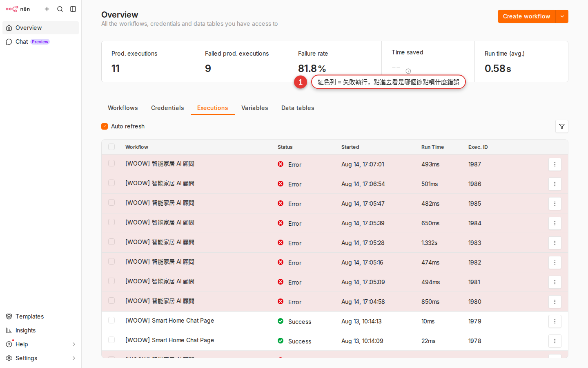This screenshot has width=588, height=368.
Task: Click the Exec. ID column header
Action: pyautogui.click(x=478, y=147)
